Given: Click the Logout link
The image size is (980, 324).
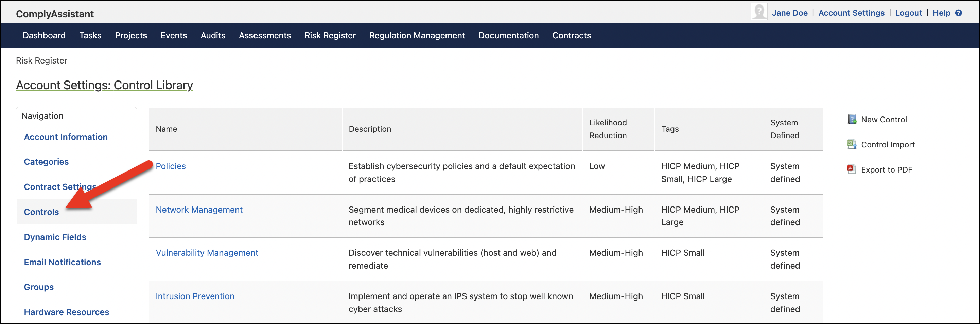Looking at the screenshot, I should tap(909, 13).
